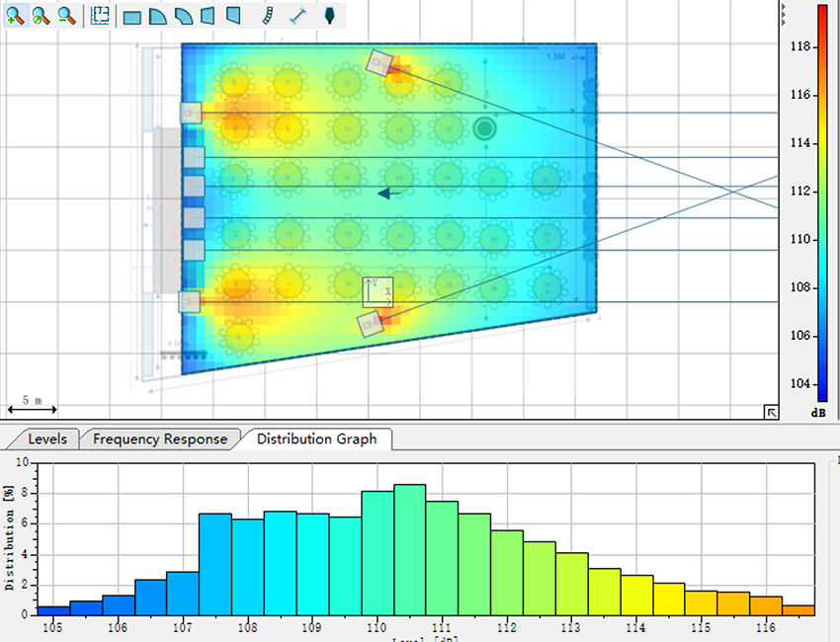
Task: Select the left-facing trapezoid area tool
Action: coord(208,17)
